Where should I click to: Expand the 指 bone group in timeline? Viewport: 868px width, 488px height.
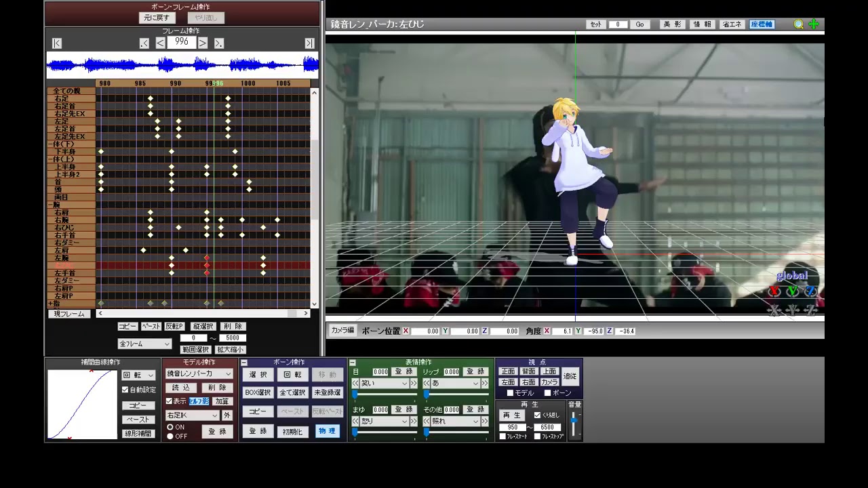point(51,304)
